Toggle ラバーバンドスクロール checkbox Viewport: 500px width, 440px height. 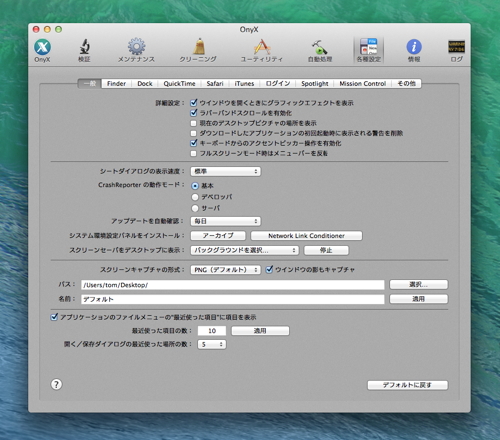(x=194, y=113)
